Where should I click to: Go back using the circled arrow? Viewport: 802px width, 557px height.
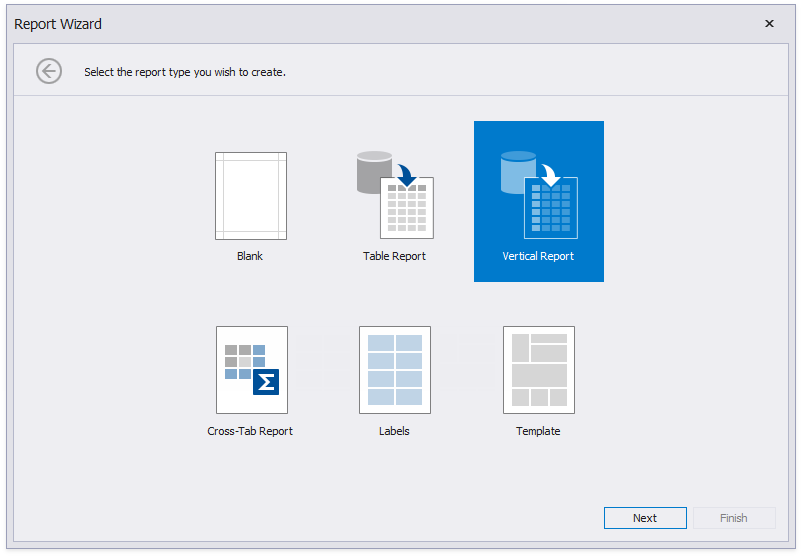click(49, 71)
